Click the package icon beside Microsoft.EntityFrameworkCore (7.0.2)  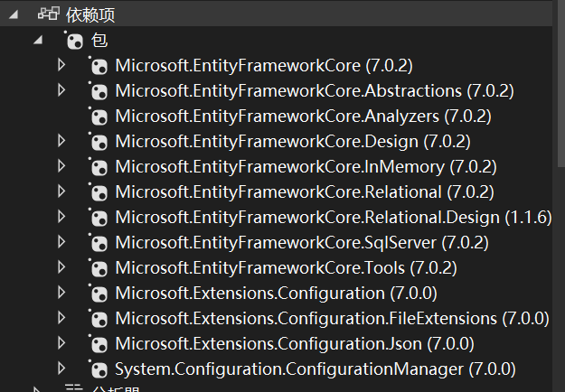tap(99, 66)
